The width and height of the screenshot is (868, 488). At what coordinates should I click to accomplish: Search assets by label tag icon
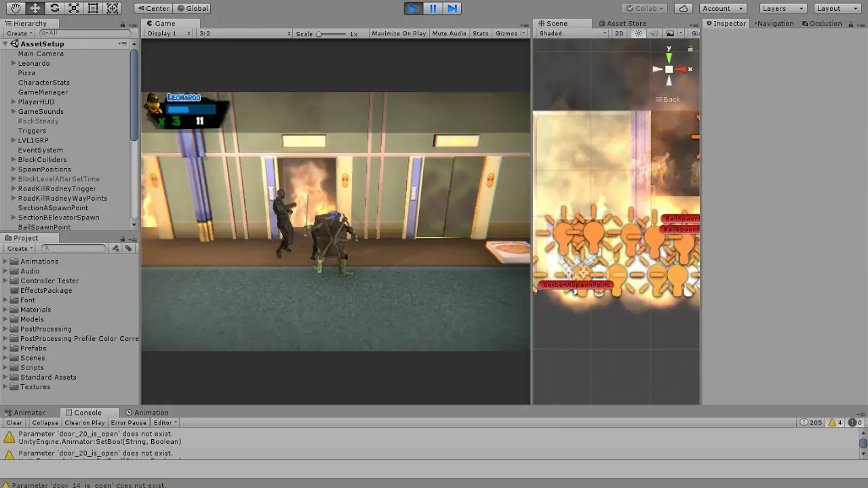pos(128,248)
